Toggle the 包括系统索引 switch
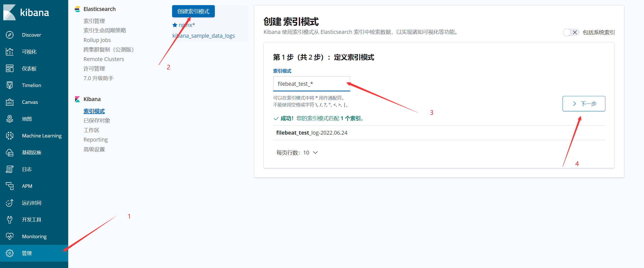The height and width of the screenshot is (268, 644). coord(571,32)
